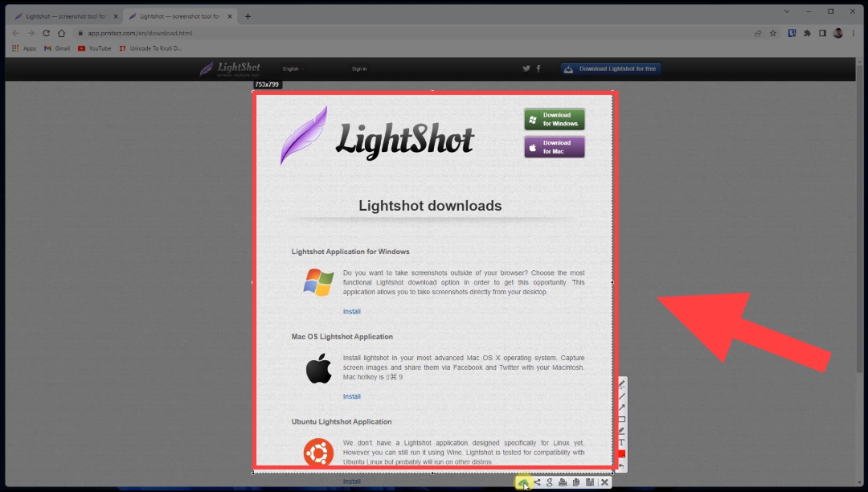The width and height of the screenshot is (868, 492).
Task: Select the Lightshot Line tool
Action: [621, 396]
